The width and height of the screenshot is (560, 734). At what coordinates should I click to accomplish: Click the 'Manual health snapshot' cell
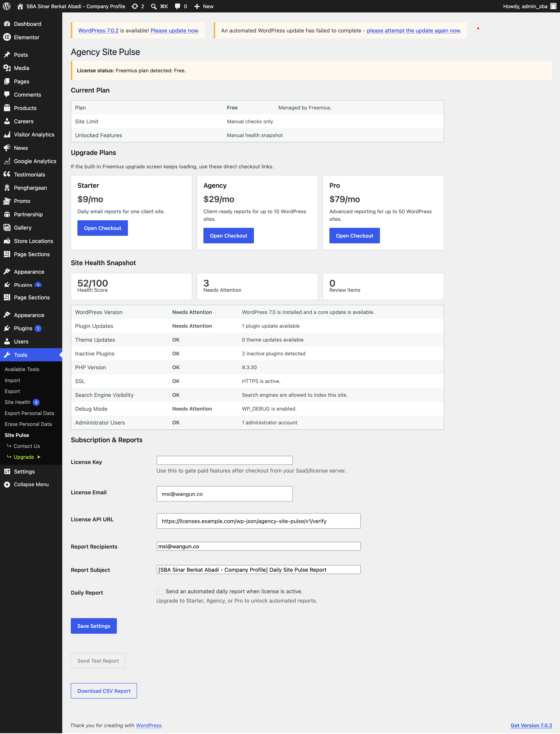click(x=255, y=135)
